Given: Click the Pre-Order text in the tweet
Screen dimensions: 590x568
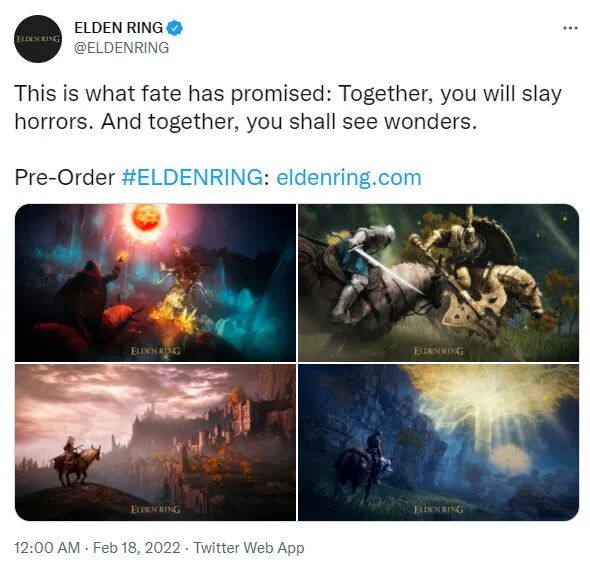Looking at the screenshot, I should [x=65, y=178].
